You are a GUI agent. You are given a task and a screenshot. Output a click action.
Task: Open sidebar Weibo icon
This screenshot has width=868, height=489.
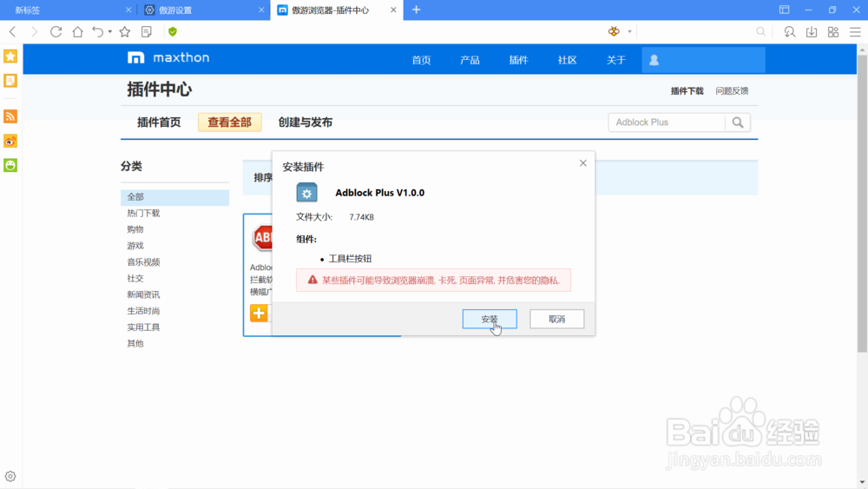click(x=10, y=142)
